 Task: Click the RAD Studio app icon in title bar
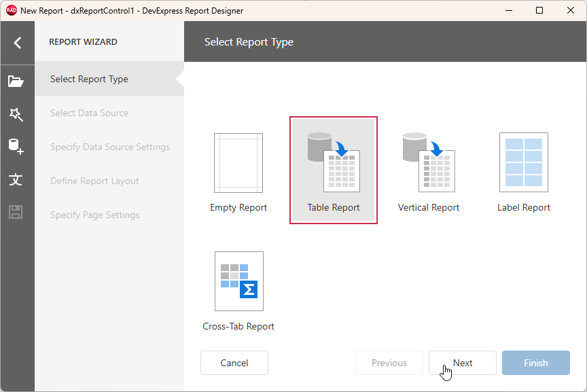[x=12, y=10]
